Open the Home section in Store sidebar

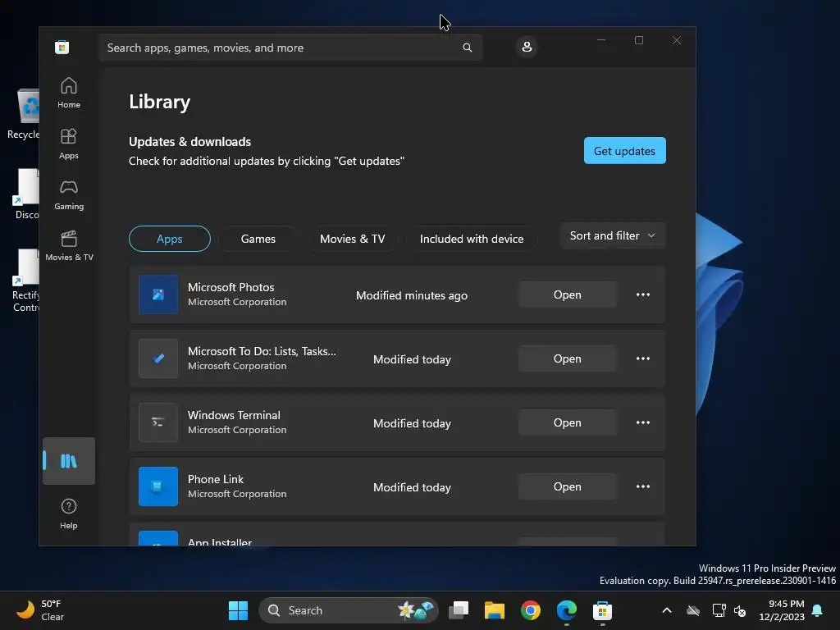coord(69,93)
